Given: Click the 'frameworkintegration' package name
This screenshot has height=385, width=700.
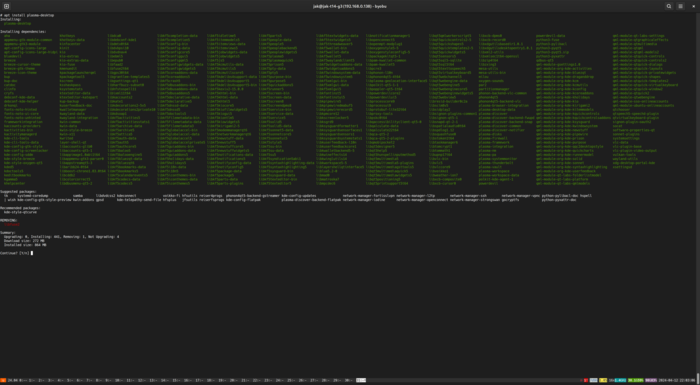Looking at the screenshot, I should 23,122.
